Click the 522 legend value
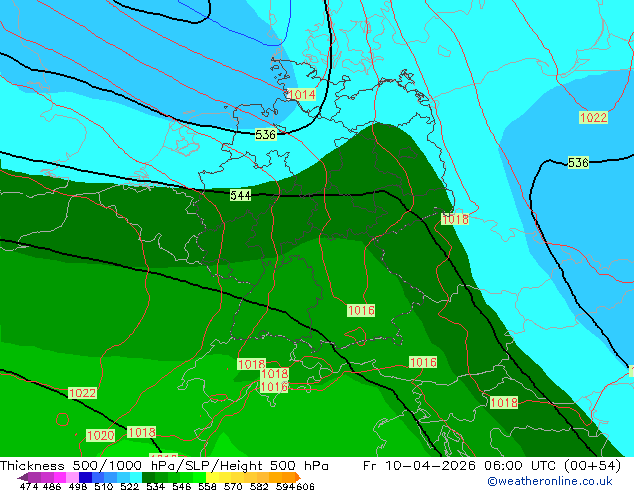The width and height of the screenshot is (634, 490). click(128, 486)
